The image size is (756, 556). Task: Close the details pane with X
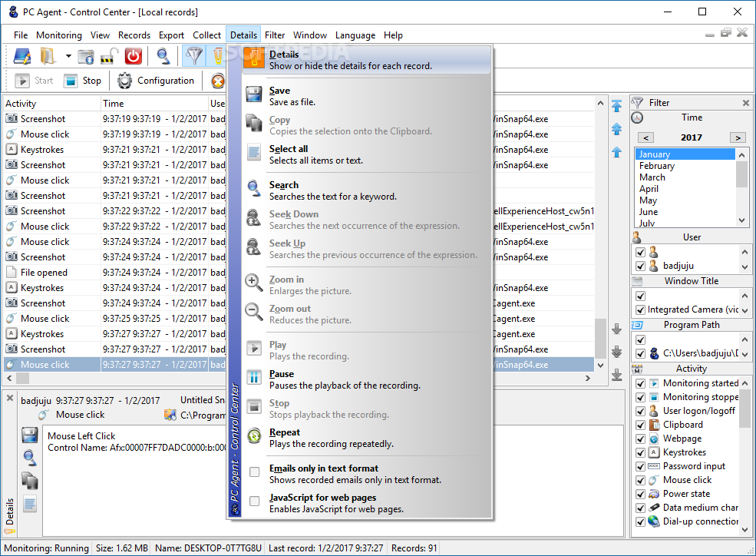click(10, 398)
